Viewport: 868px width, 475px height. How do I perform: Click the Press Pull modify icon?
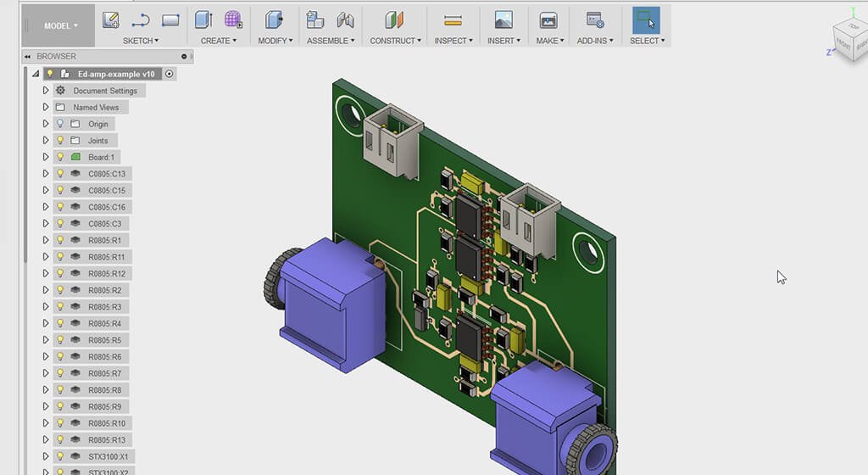pyautogui.click(x=274, y=20)
